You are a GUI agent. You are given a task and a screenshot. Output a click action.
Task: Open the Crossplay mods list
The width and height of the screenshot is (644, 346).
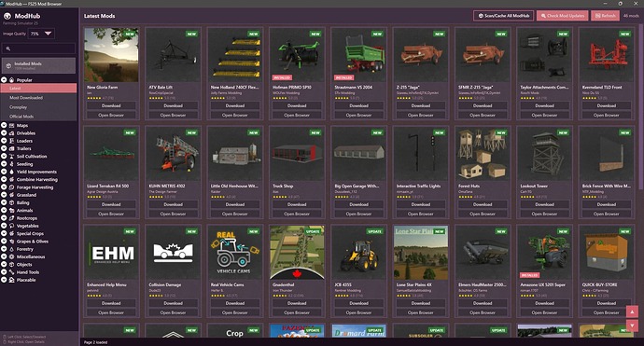click(x=38, y=107)
